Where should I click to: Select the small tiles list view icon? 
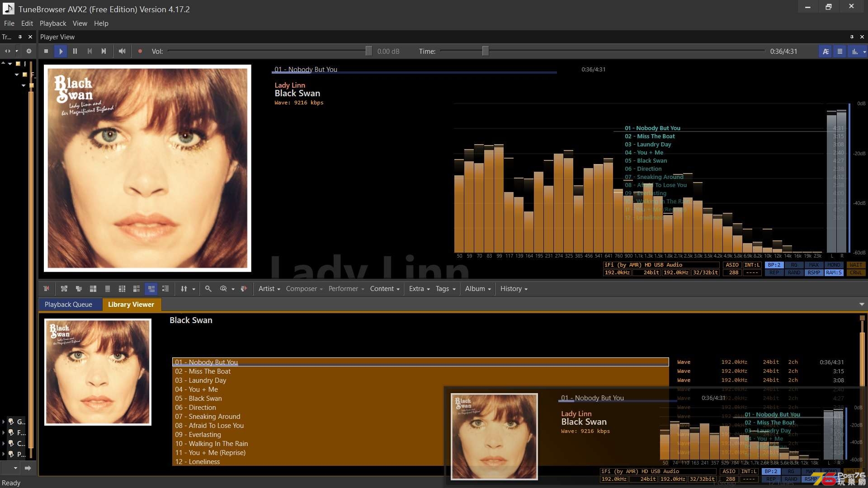(x=137, y=289)
